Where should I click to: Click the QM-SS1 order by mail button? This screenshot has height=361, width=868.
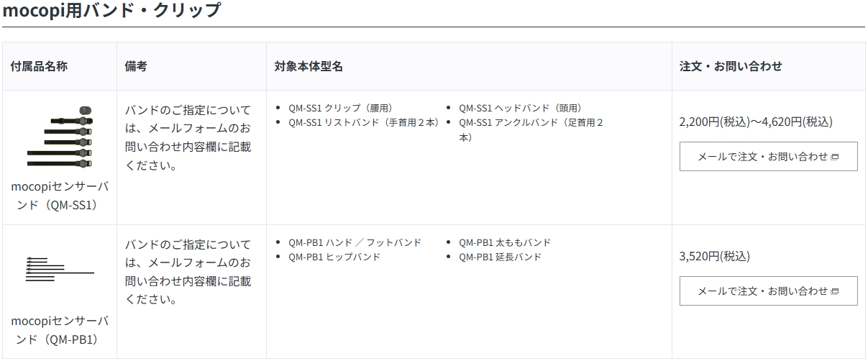point(768,156)
